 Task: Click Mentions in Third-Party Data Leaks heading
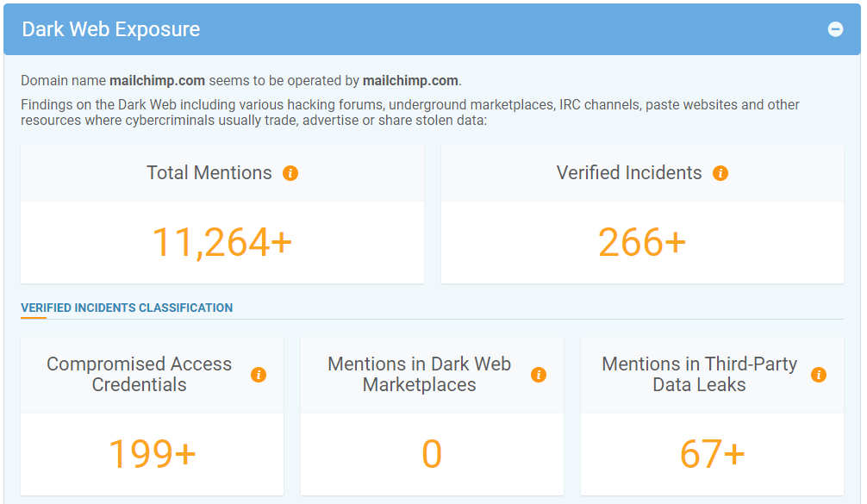click(x=699, y=375)
